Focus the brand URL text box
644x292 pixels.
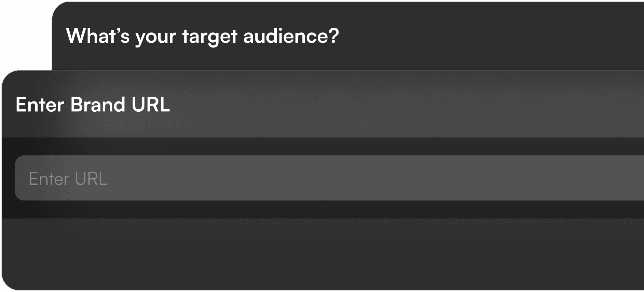click(329, 178)
